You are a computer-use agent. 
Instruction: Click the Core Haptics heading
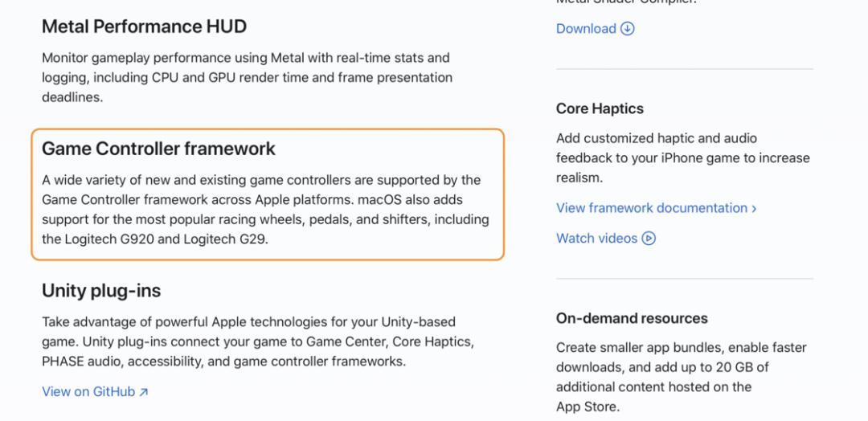pos(600,108)
